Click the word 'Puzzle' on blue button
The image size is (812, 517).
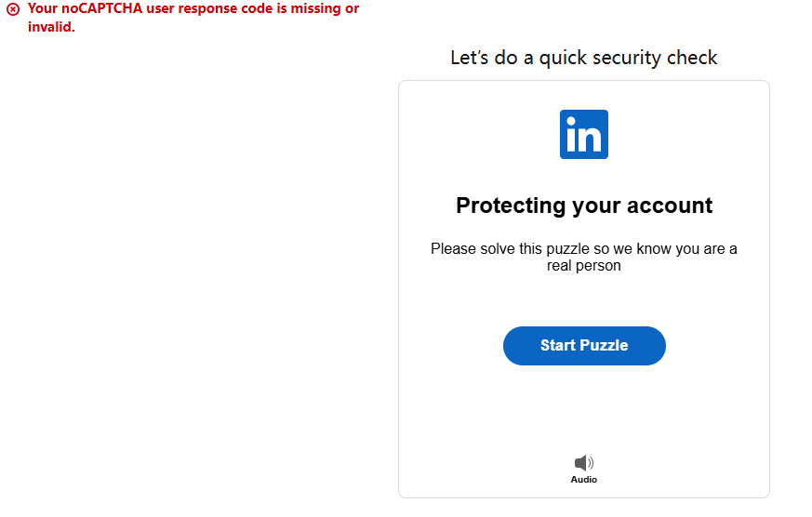[x=604, y=345]
